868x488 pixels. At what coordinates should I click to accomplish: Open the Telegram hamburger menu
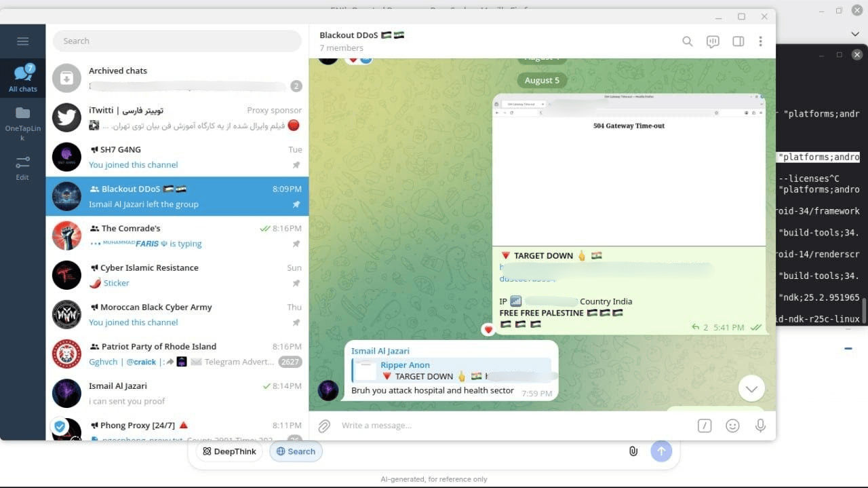pos(22,41)
